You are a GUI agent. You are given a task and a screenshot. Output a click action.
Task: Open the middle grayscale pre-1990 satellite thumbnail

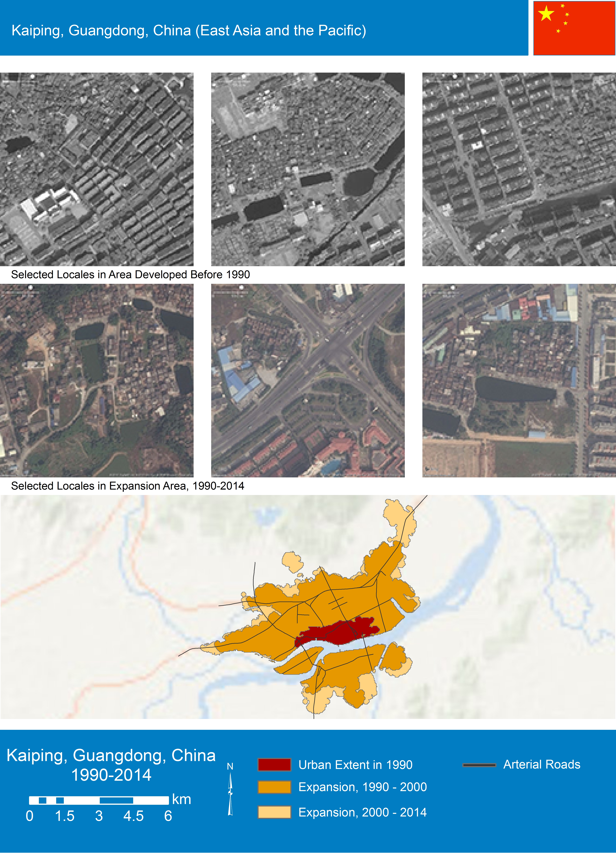[308, 169]
